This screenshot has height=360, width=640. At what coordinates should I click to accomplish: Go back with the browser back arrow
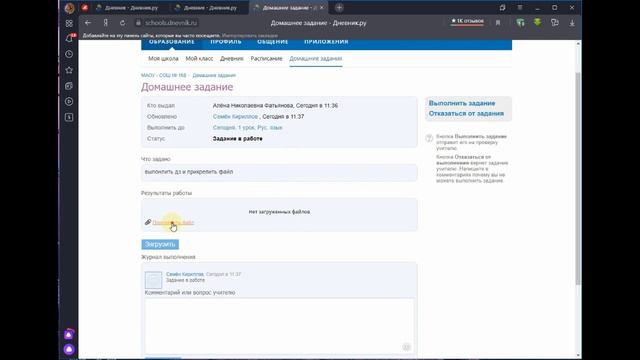88,23
